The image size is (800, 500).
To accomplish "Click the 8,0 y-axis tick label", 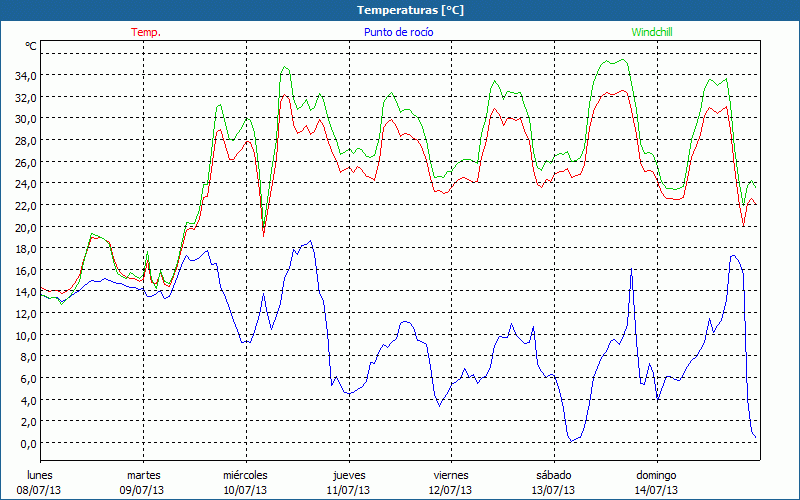I will 28,357.
